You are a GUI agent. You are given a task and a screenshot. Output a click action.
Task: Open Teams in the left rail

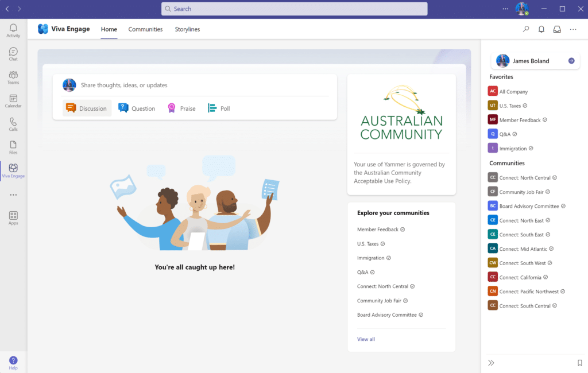click(13, 77)
